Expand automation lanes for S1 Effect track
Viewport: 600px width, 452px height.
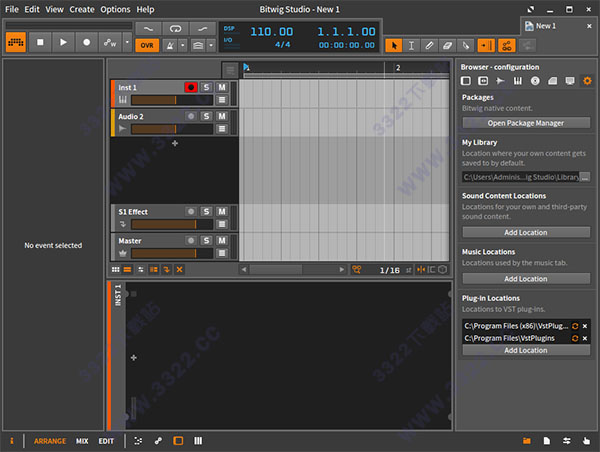[x=222, y=224]
